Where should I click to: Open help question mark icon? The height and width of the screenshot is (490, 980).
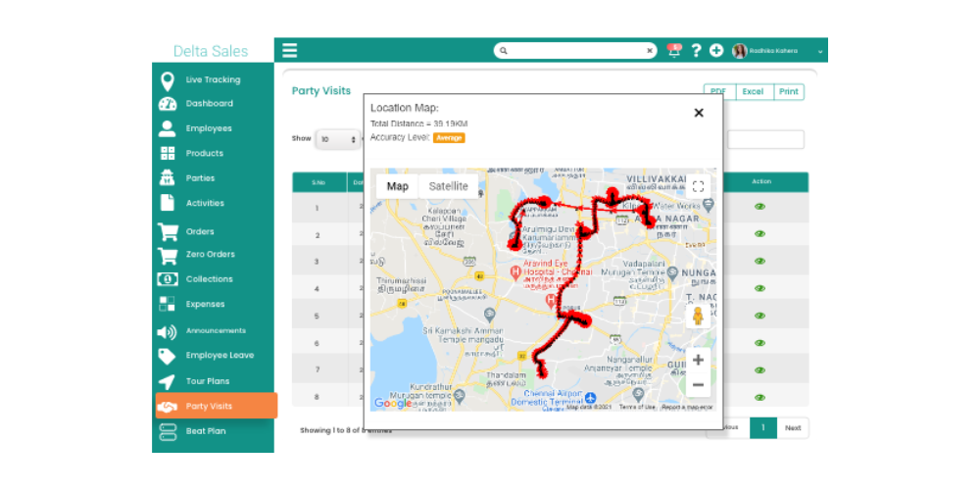[x=696, y=51]
